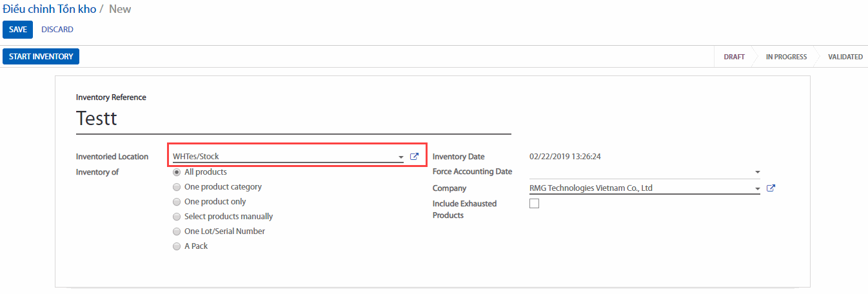Click the In Progress status stage
This screenshot has width=868, height=294.
coord(785,57)
